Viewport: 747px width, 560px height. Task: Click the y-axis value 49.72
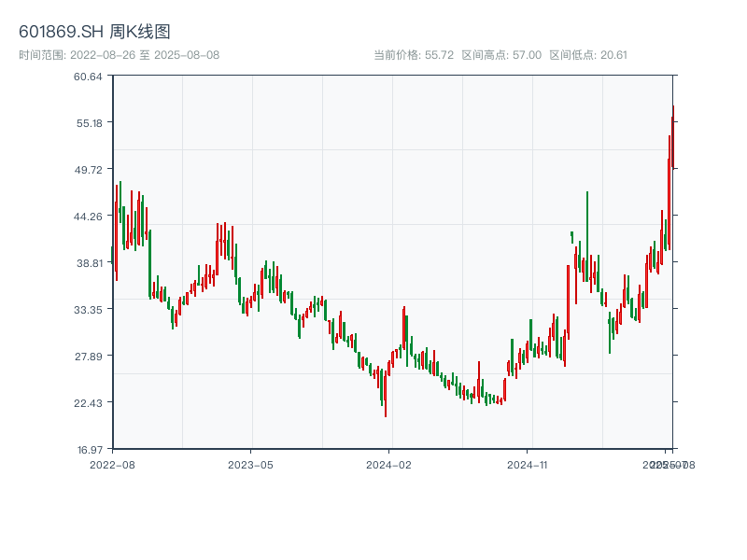pyautogui.click(x=88, y=170)
